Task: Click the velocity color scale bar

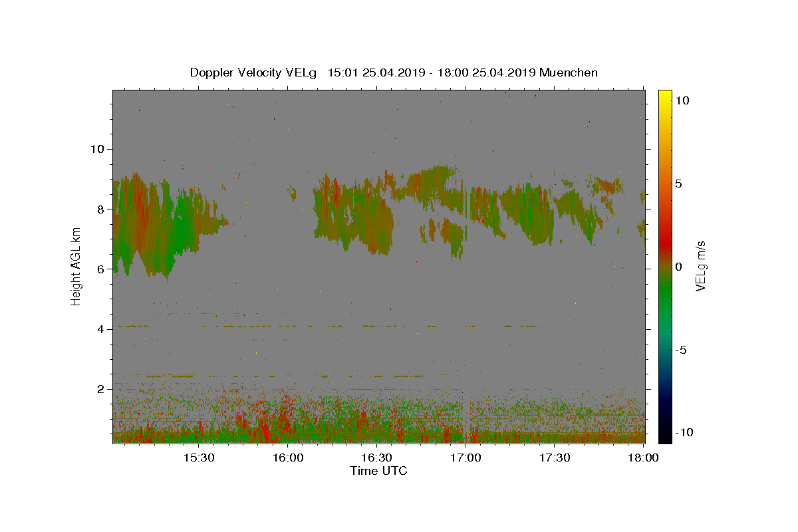Action: (x=664, y=267)
